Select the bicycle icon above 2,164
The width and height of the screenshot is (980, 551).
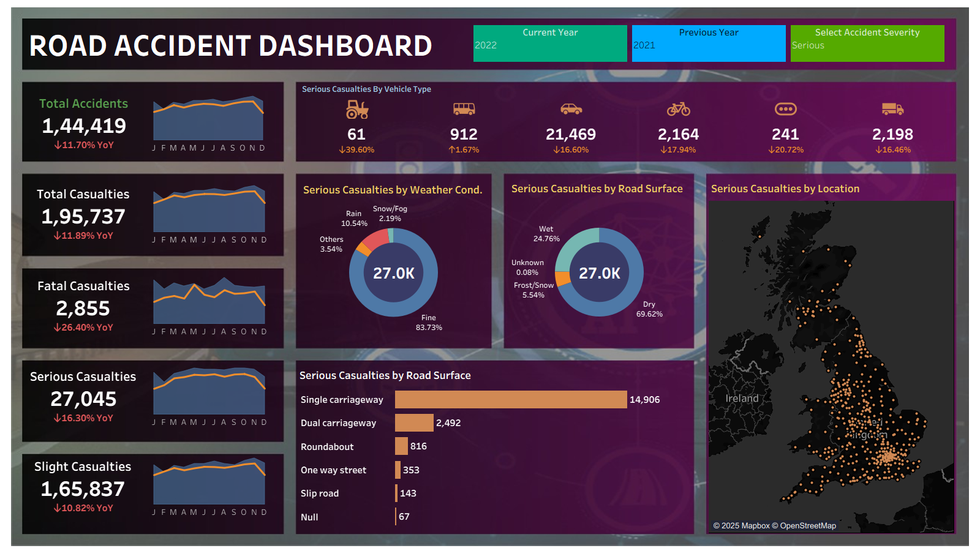click(x=679, y=109)
